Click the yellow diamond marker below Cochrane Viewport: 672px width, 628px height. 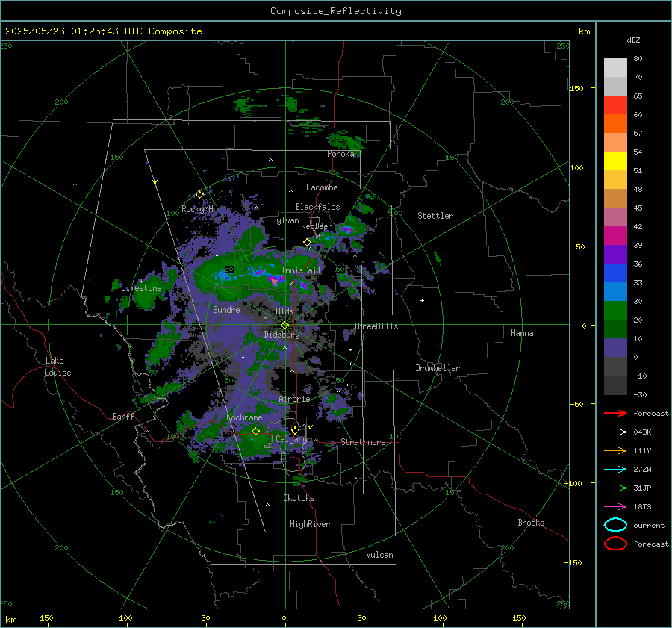pyautogui.click(x=255, y=432)
